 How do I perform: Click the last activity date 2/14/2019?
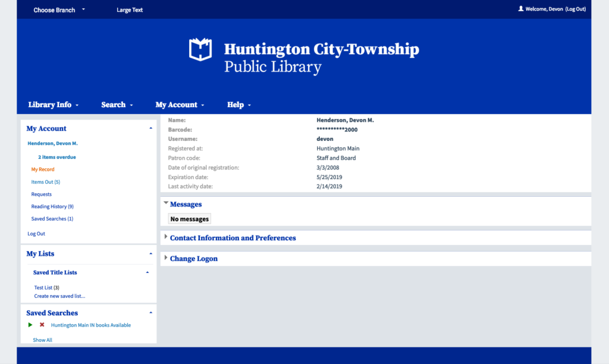(329, 187)
